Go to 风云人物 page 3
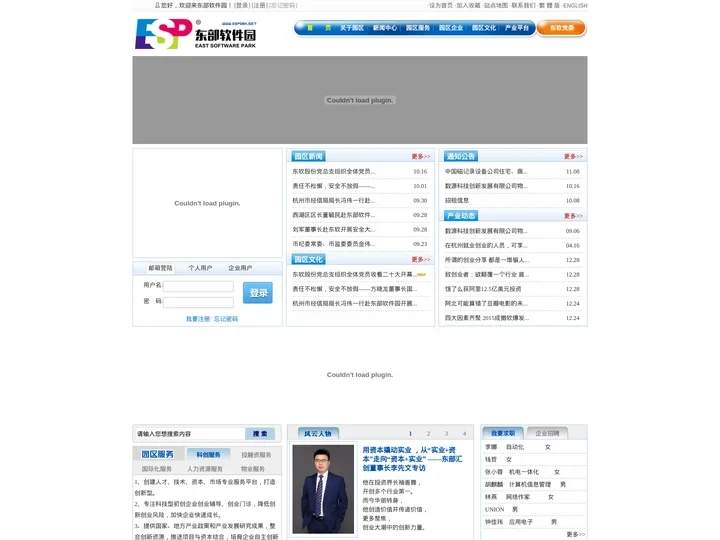Image resolution: width=720 pixels, height=540 pixels. 446,433
